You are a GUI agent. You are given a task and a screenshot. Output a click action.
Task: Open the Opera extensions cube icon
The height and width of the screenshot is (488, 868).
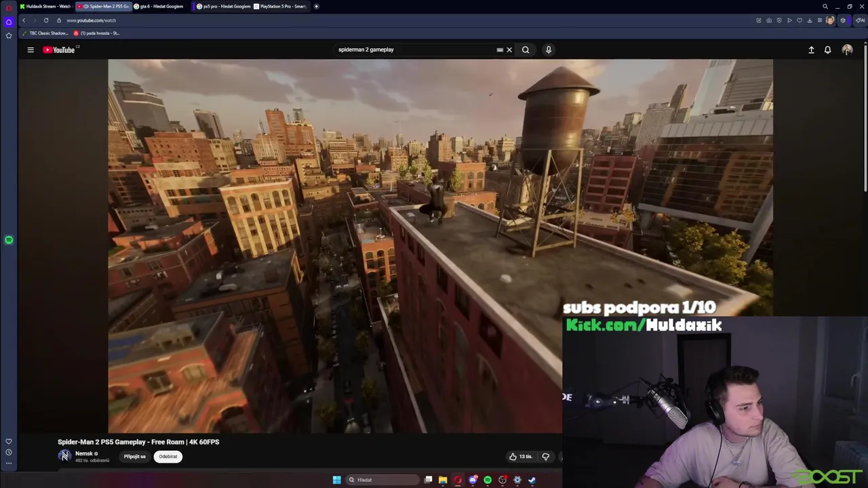(843, 20)
